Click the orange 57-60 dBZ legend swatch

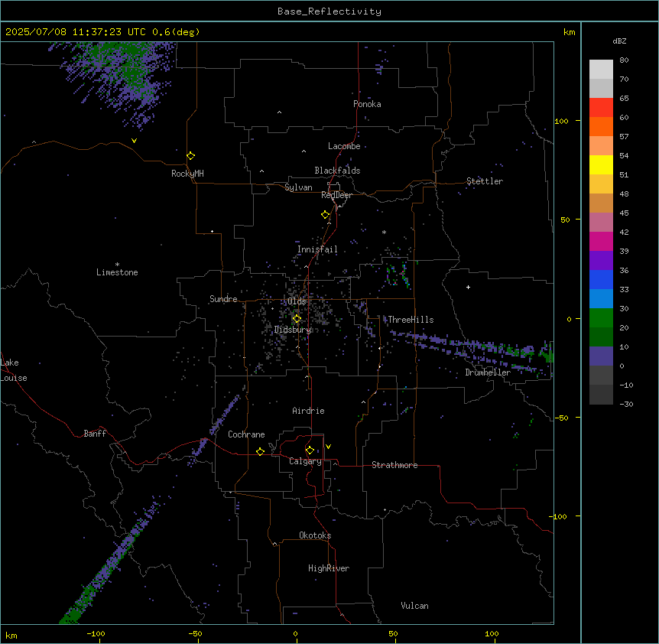click(x=601, y=126)
